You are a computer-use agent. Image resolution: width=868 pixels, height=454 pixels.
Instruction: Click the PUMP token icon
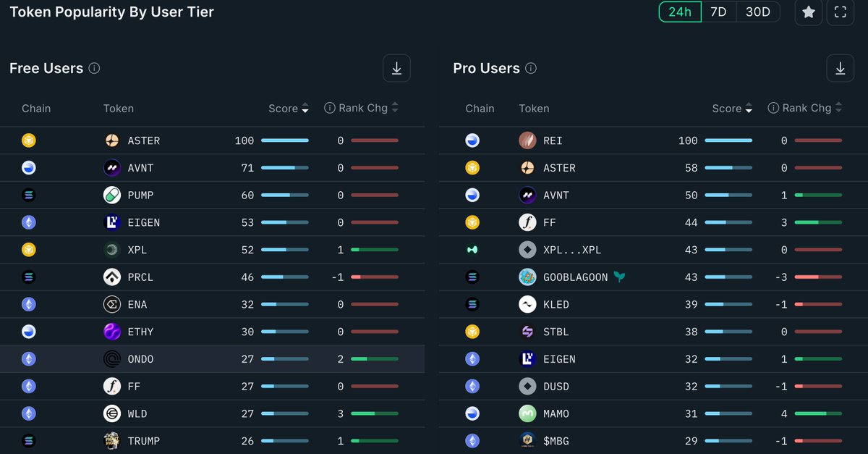point(111,195)
